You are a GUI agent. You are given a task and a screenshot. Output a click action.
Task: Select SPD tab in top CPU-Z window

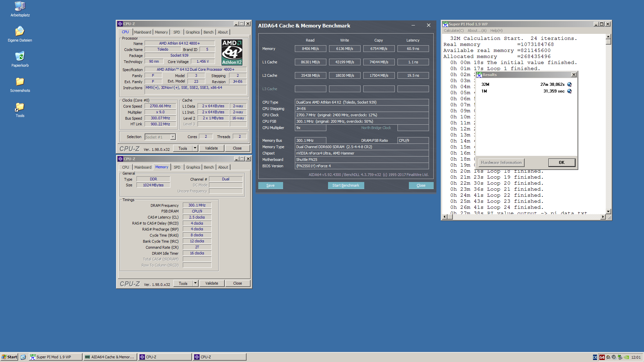tap(177, 32)
